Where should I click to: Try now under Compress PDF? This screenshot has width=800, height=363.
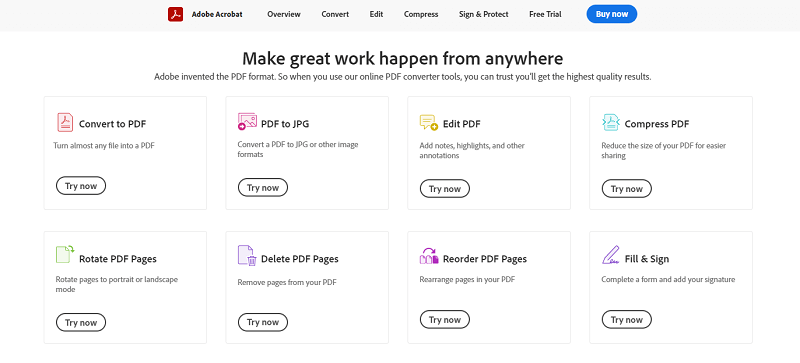click(627, 188)
